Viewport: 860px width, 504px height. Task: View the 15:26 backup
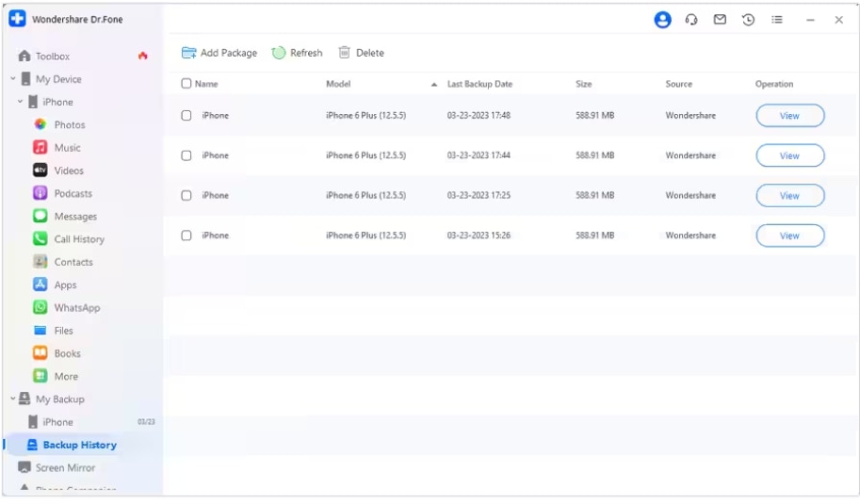point(789,236)
